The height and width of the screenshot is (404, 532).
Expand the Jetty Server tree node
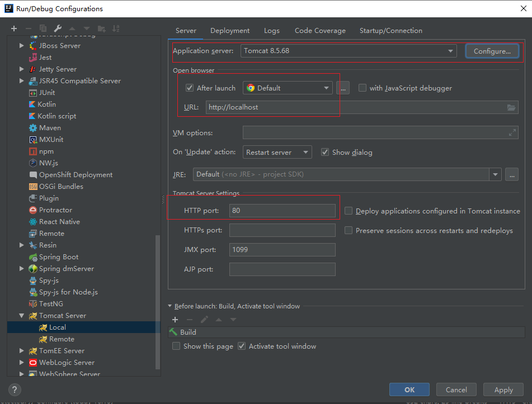tap(22, 69)
